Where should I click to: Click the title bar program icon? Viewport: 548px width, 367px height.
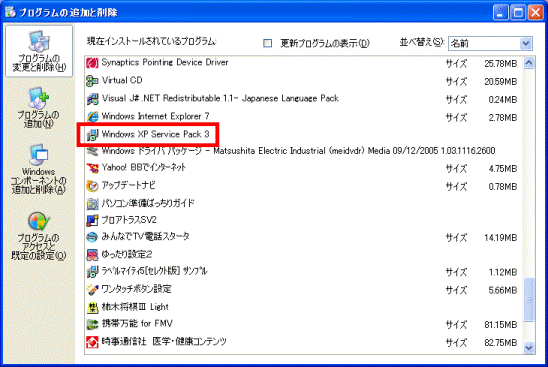click(x=10, y=12)
